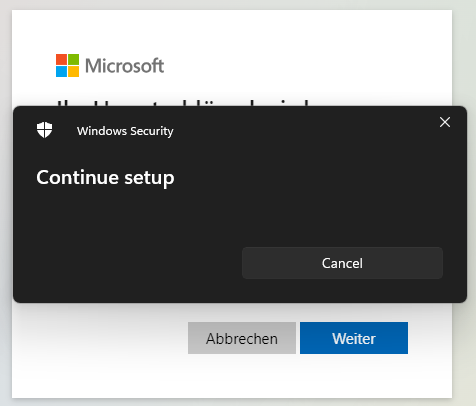476x406 pixels.
Task: Click the Continue setup heading
Action: pyautogui.click(x=105, y=178)
